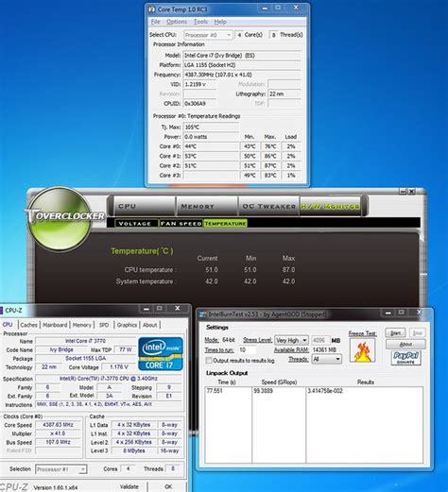Screen dimensions: 448x492
Task: Click the Core Temp Frequency value field
Action: pos(242,75)
